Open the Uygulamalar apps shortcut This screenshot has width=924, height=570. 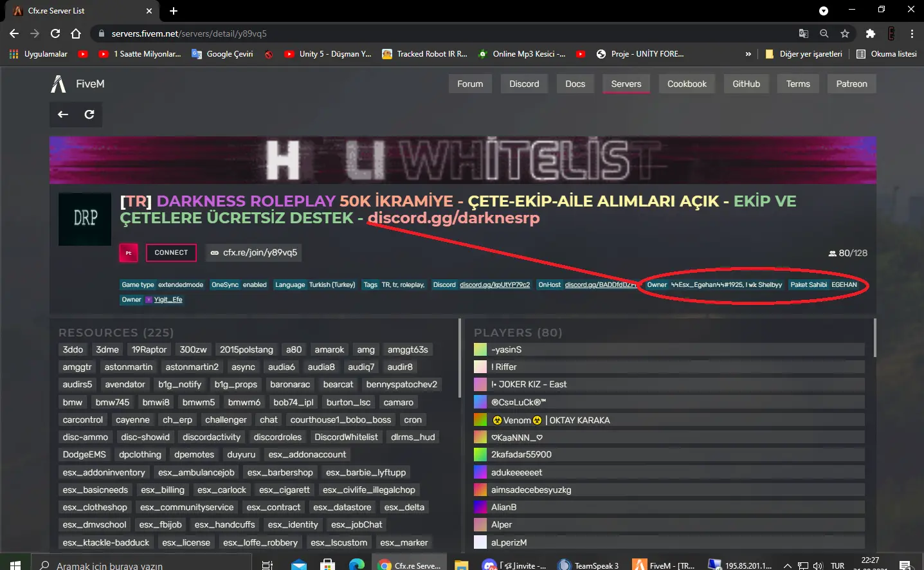point(39,54)
